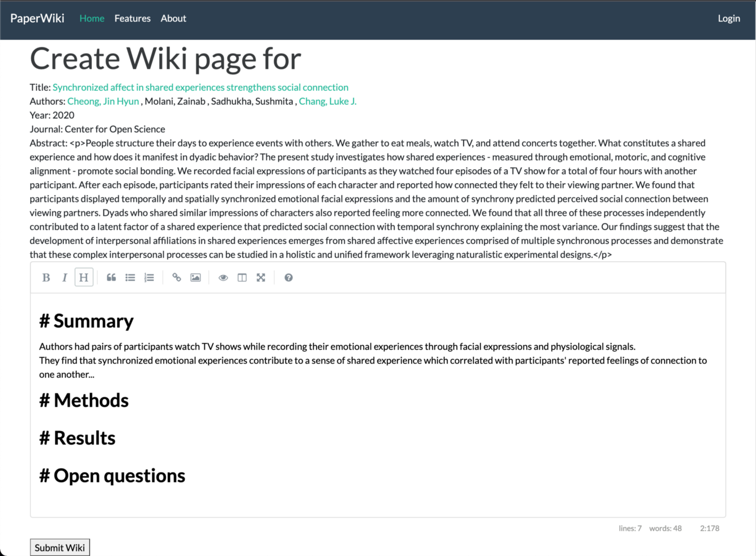Create a numbered list with the toolbar icon
Image resolution: width=756 pixels, height=556 pixels.
pyautogui.click(x=149, y=278)
